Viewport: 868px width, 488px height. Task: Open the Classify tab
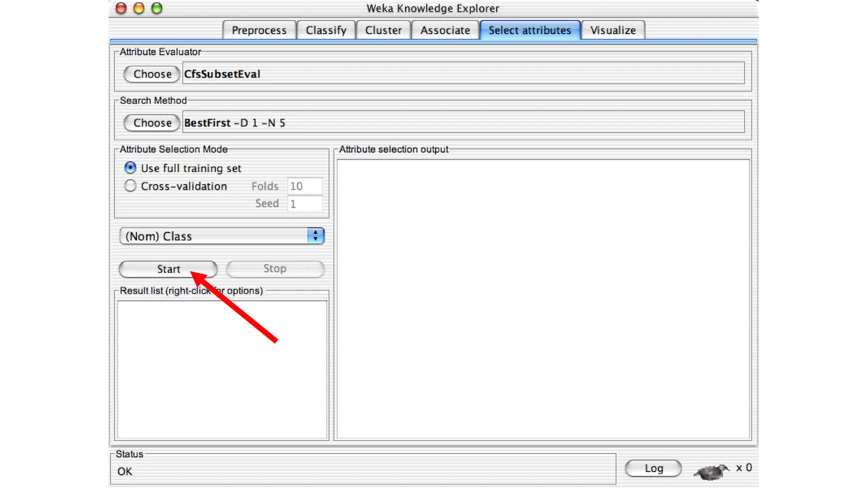(326, 30)
